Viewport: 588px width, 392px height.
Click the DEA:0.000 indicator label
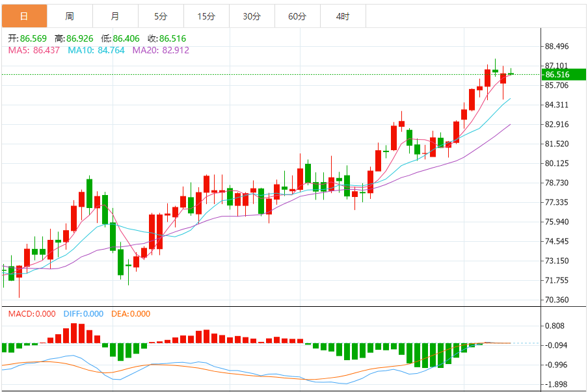pos(131,314)
